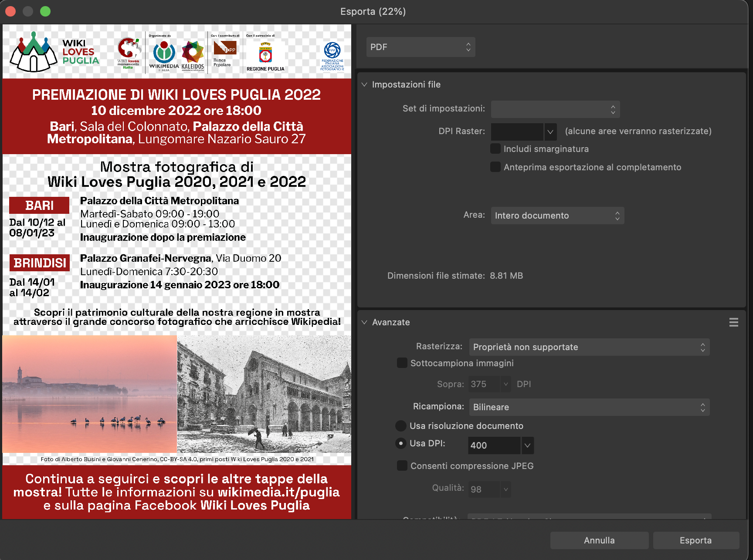Viewport: 753px width, 560px height.
Task: Click '(alcune aree verranno rasterizzate)' note
Action: pos(638,131)
